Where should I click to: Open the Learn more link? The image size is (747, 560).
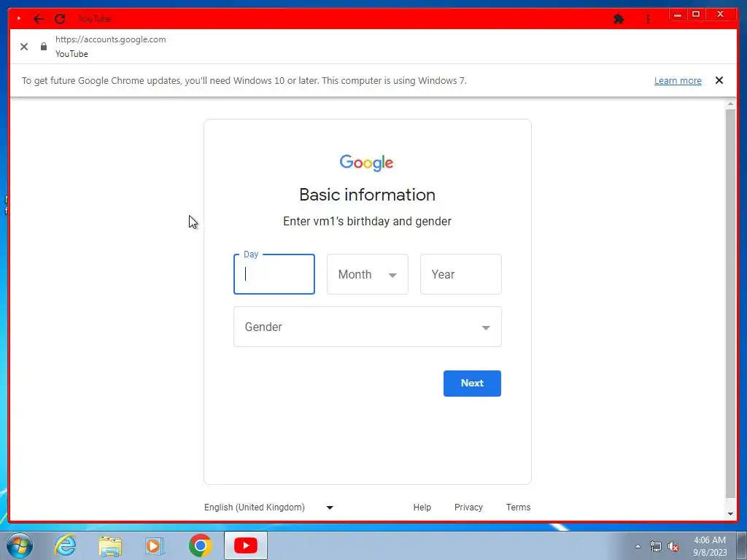tap(678, 80)
